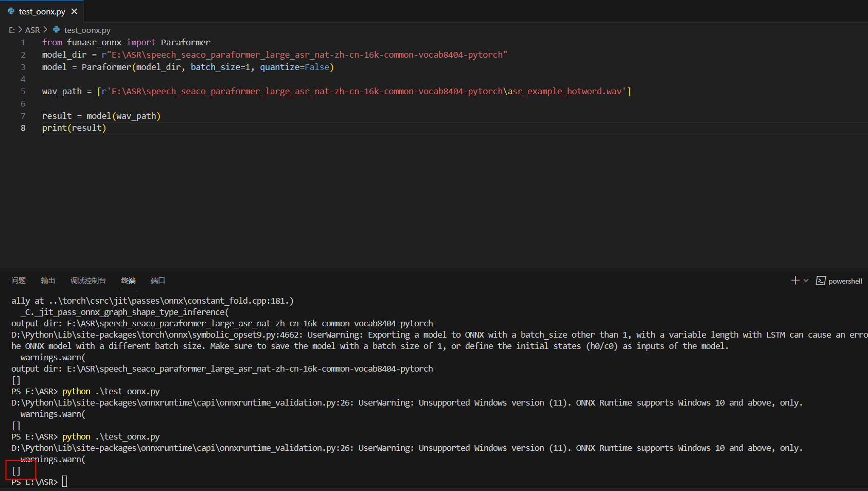Click 'print(result)' on line 8
The width and height of the screenshot is (868, 491).
click(74, 128)
